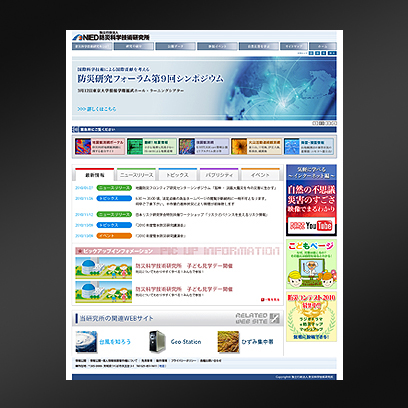Click the first 子ども見学デー開催 headline link
The image size is (408, 408).
(184, 266)
